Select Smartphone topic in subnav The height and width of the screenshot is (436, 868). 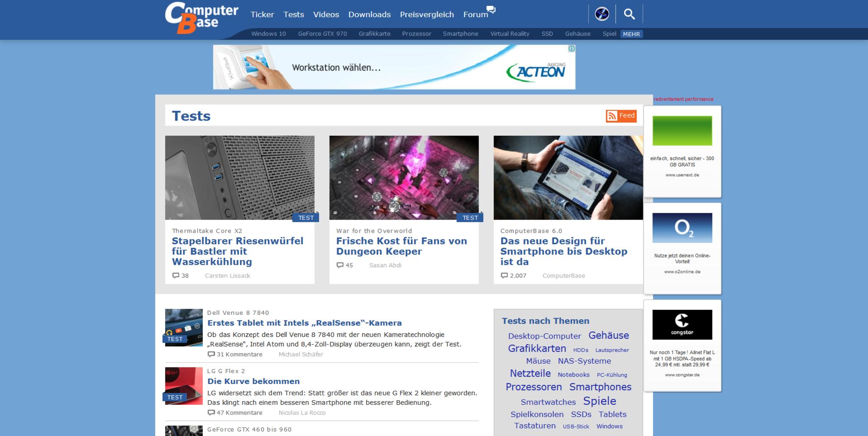(x=460, y=34)
